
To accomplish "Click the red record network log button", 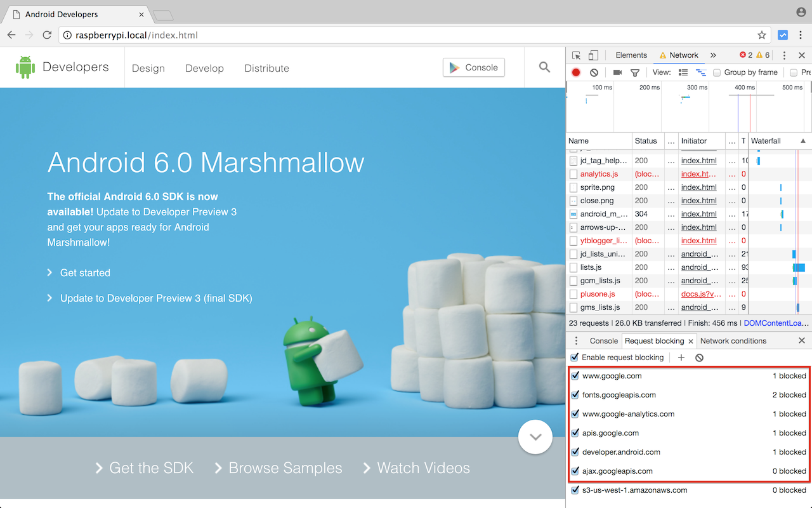I will click(576, 72).
